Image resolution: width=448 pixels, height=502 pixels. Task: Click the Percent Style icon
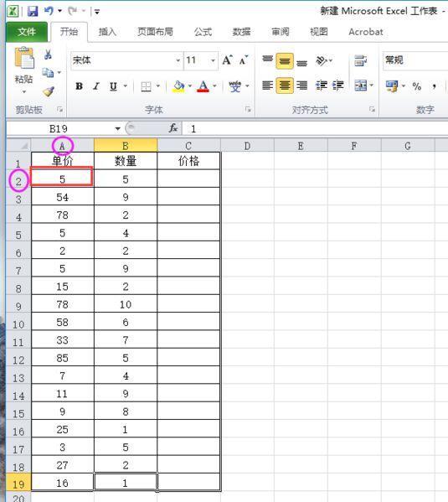point(417,85)
